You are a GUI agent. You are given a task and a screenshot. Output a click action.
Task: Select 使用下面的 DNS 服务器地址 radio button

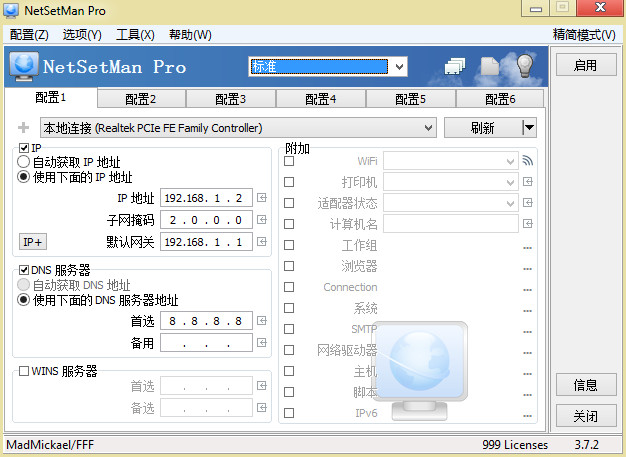24,299
